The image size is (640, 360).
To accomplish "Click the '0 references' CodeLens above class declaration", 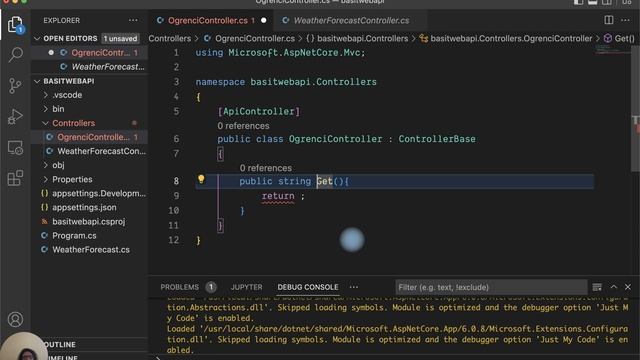I will pyautogui.click(x=243, y=126).
